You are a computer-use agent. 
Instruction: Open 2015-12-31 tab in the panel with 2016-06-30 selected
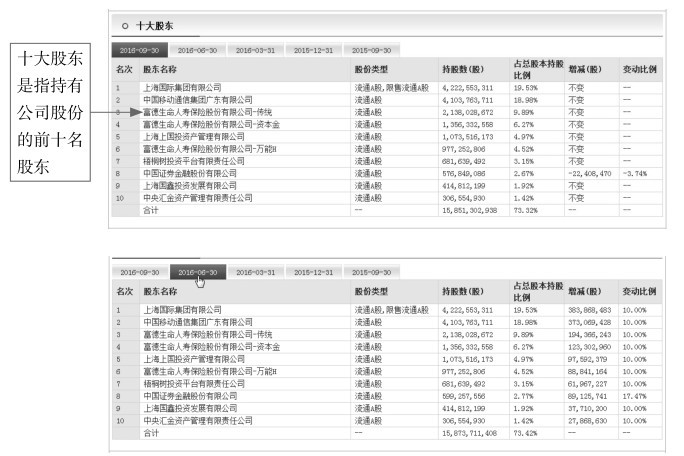(x=313, y=272)
